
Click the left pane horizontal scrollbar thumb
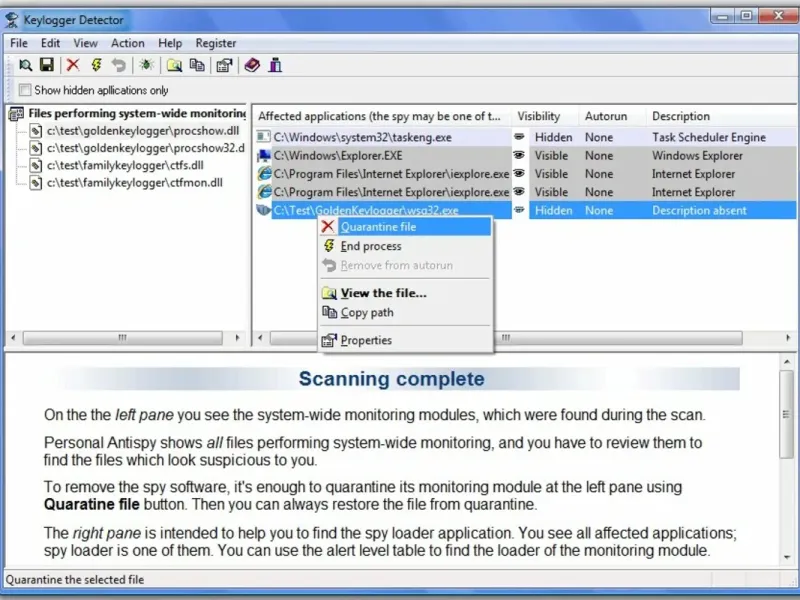[x=122, y=337]
